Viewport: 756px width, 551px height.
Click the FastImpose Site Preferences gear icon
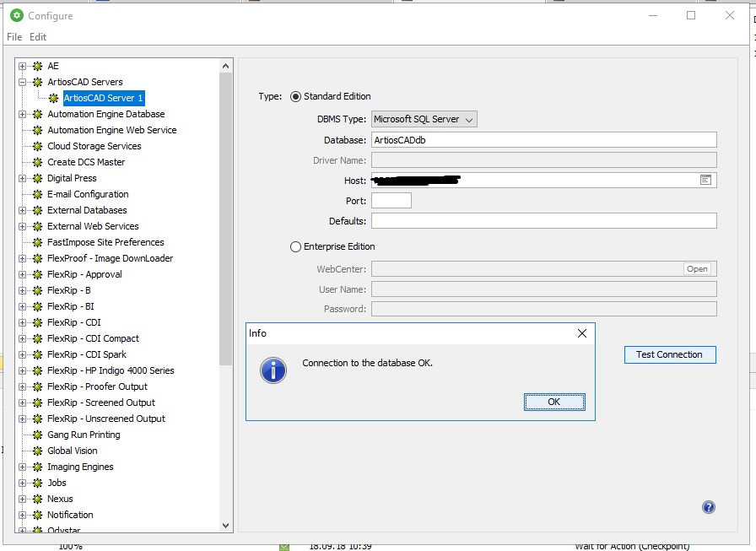click(x=38, y=242)
